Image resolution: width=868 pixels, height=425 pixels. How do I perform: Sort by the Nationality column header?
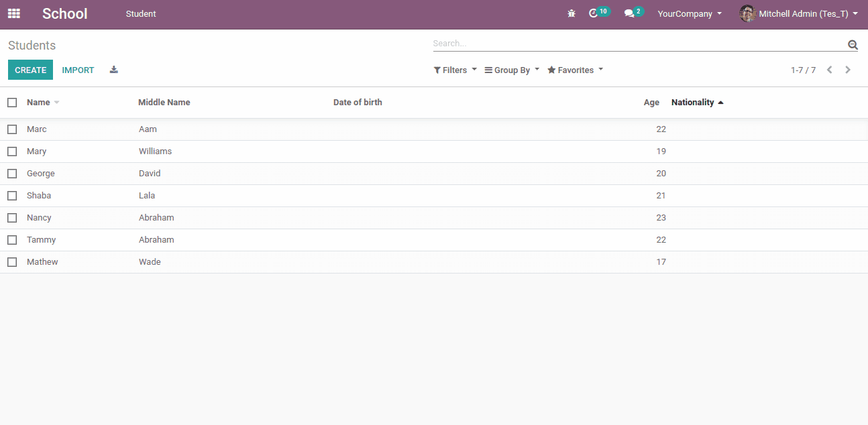(692, 102)
